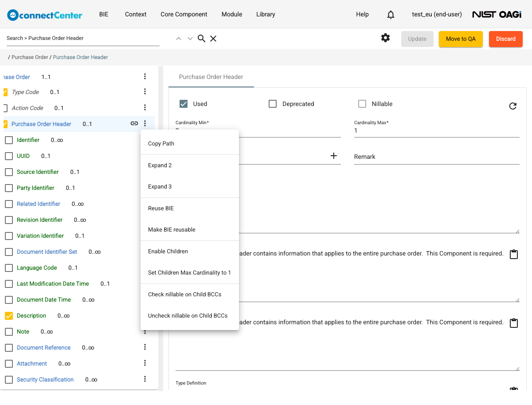Image resolution: width=532 pixels, height=405 pixels.
Task: Check the Identifier node checkbox
Action: click(x=8, y=140)
